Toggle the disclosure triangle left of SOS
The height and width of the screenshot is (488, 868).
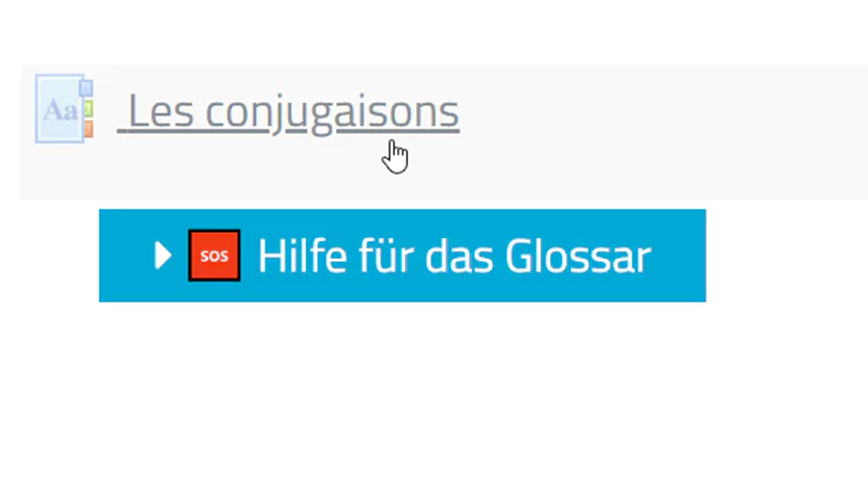click(162, 256)
